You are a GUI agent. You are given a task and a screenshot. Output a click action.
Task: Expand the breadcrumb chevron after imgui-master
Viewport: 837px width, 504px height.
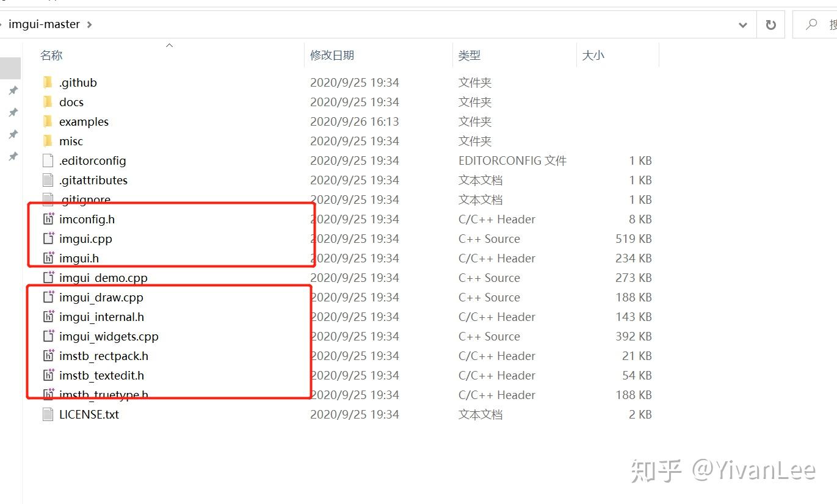point(89,24)
